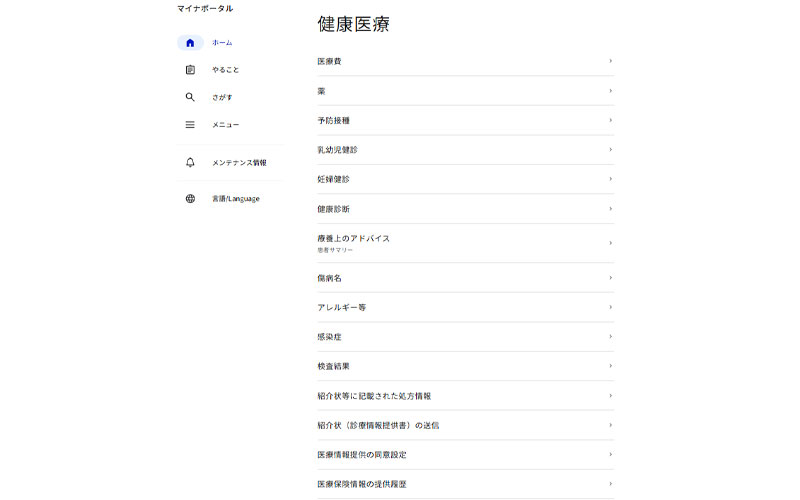Open 医療保険情報の提供履歴 row
This screenshot has height=500, width=800.
pos(465,484)
